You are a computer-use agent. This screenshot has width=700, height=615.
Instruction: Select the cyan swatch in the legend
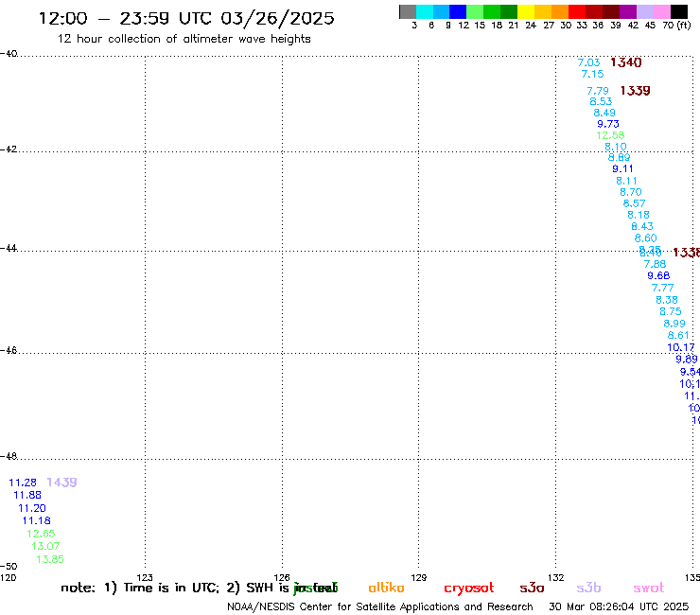425,11
